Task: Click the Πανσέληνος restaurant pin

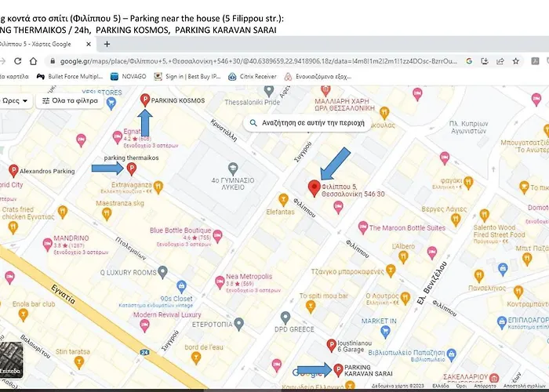Action: (479, 276)
